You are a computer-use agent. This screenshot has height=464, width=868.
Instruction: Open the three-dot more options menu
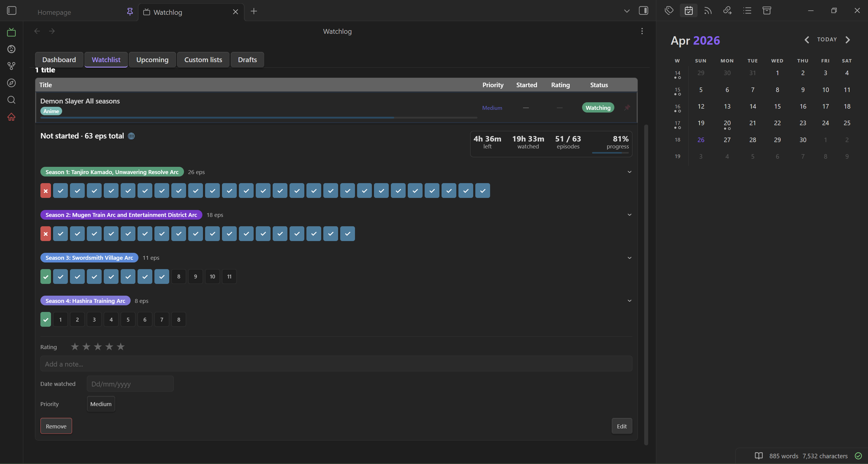[642, 31]
